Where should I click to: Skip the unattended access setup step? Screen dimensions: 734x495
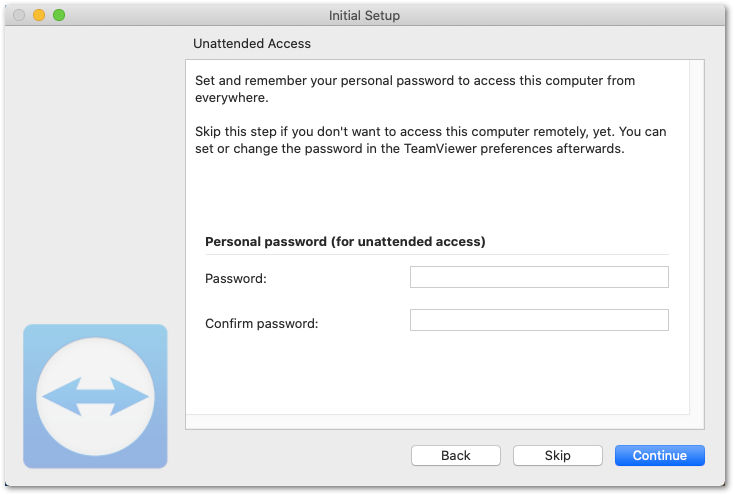[558, 456]
